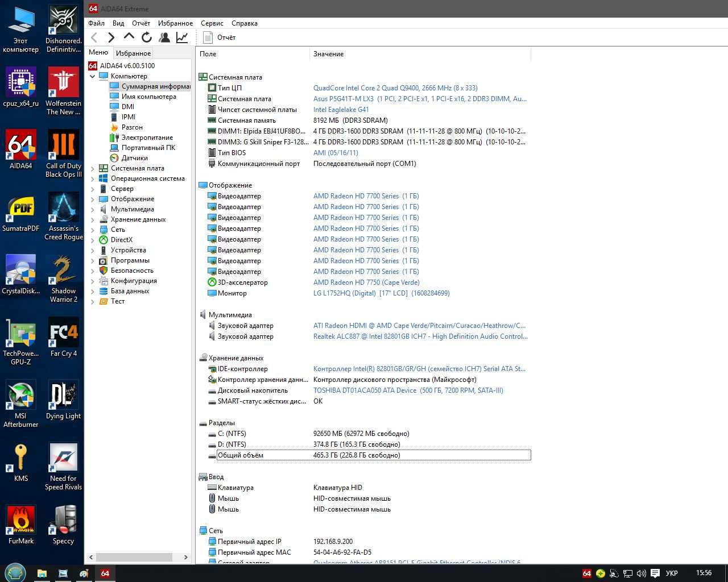This screenshot has width=728, height=582.
Task: Click the sidebar horizontal scrollbar right arrow
Action: click(185, 558)
